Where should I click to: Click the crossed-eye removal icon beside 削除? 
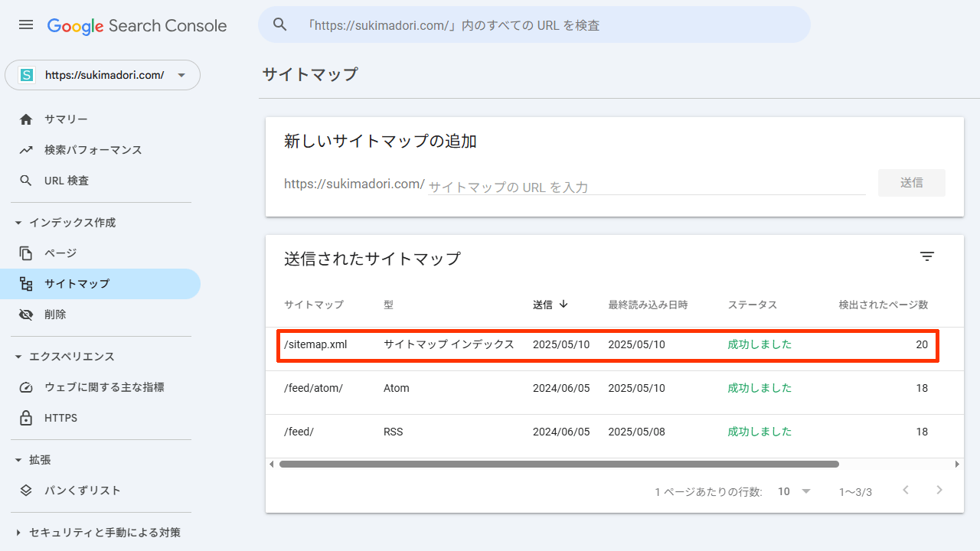click(x=26, y=315)
